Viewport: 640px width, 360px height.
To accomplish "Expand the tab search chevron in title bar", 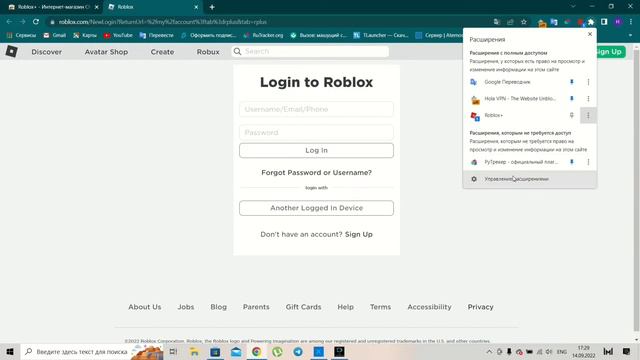I will (573, 7).
